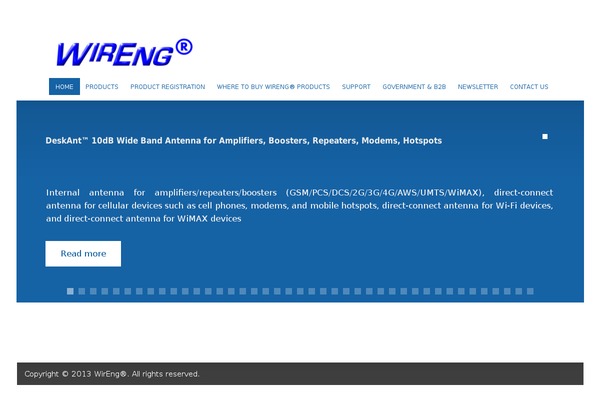This screenshot has width=600, height=400.
Task: Open GOVERNMENT & B2B section
Action: coord(414,87)
